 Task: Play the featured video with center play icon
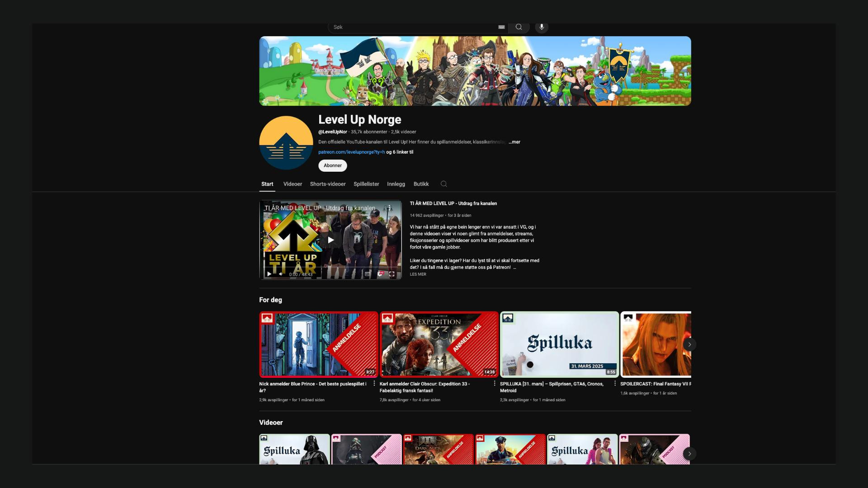pos(330,240)
